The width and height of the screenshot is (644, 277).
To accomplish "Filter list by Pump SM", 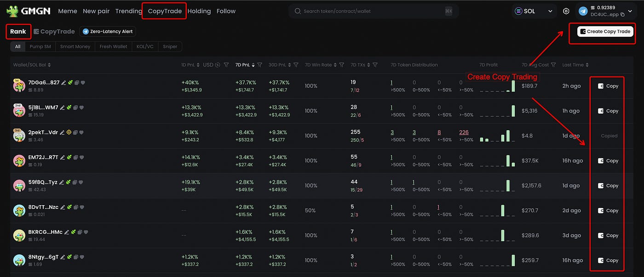I will (x=40, y=46).
